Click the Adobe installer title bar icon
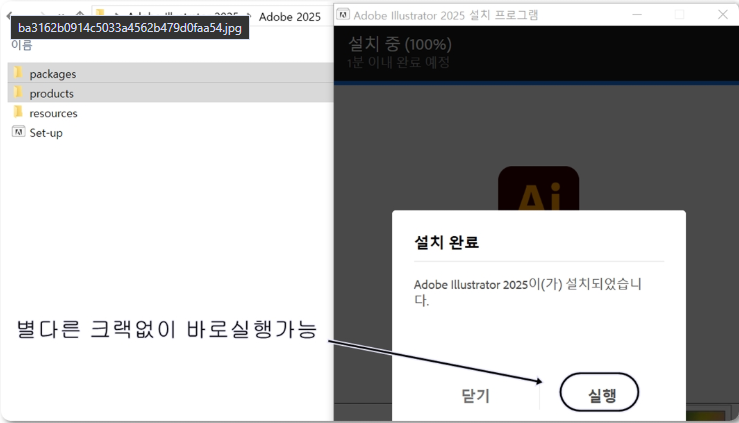 pyautogui.click(x=343, y=15)
